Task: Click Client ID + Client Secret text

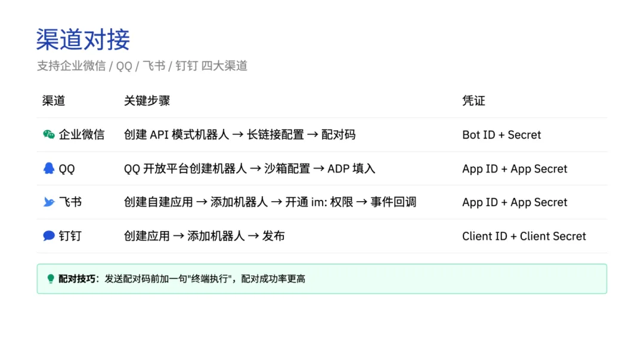Action: pos(524,236)
